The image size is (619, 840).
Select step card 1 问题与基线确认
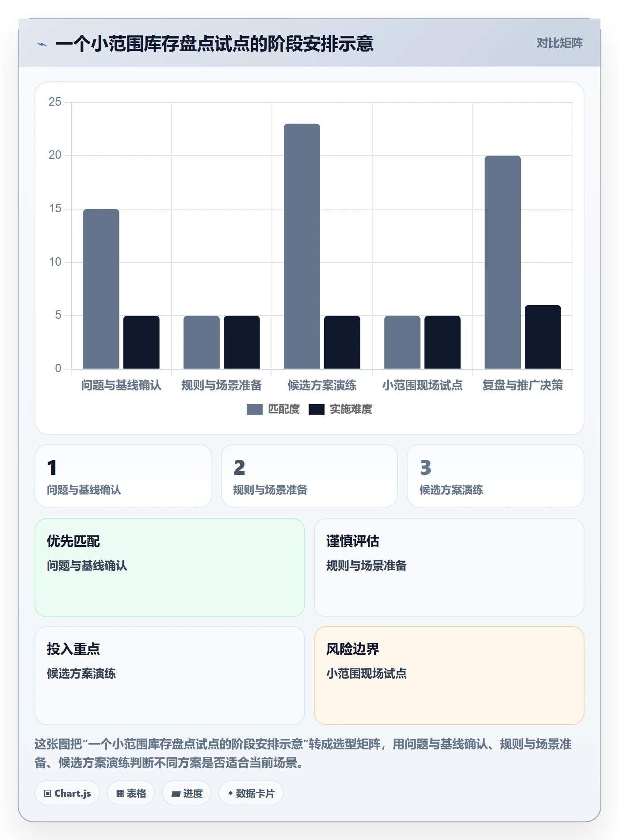pyautogui.click(x=123, y=476)
